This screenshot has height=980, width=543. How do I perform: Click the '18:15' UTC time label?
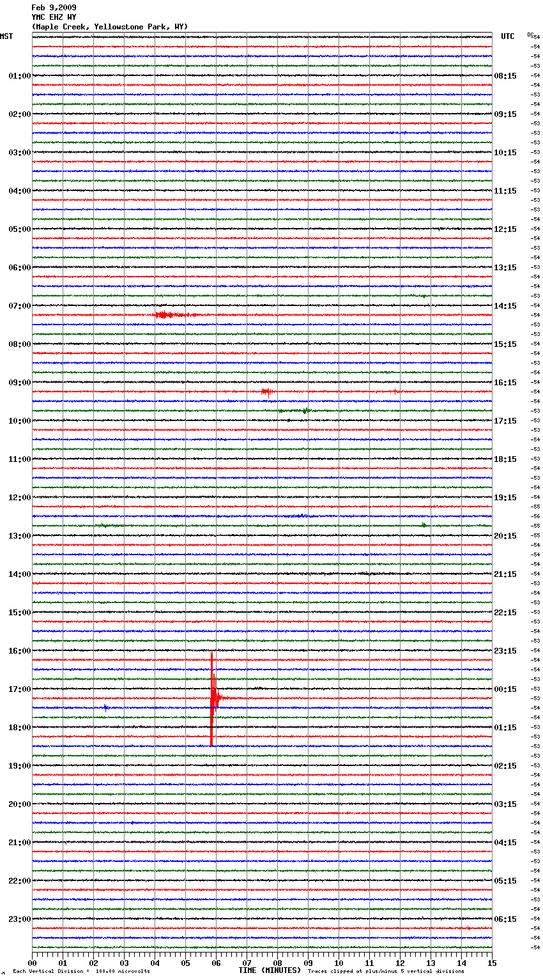click(x=505, y=459)
